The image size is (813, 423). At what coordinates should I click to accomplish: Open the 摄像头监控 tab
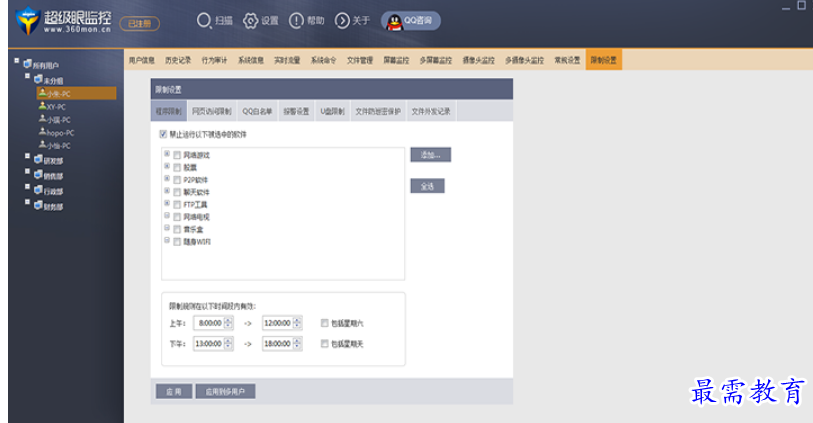(478, 61)
